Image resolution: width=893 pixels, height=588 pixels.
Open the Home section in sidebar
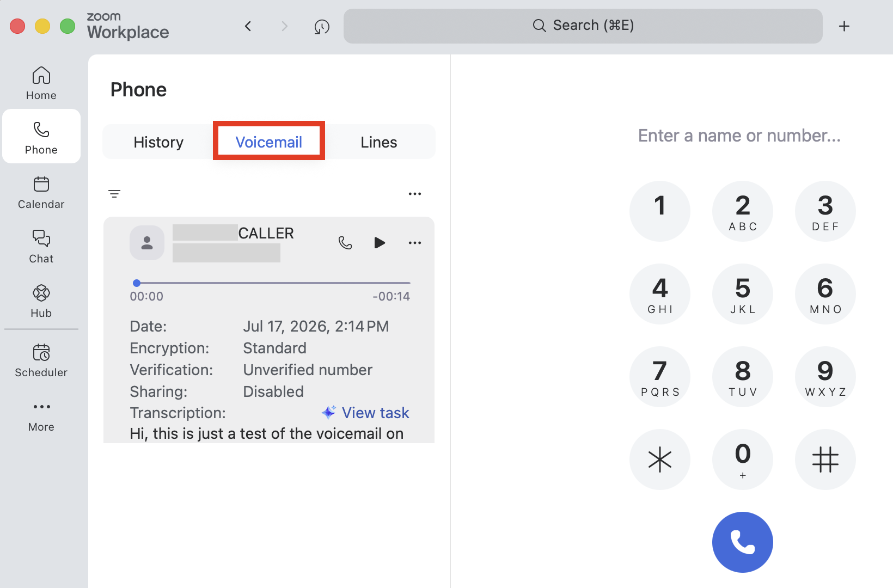click(x=41, y=83)
